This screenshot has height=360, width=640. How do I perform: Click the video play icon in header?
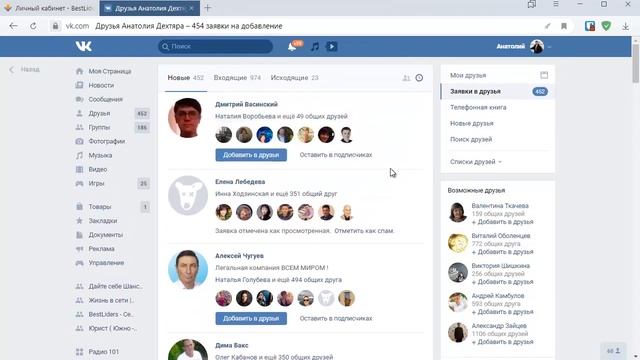tap(331, 47)
